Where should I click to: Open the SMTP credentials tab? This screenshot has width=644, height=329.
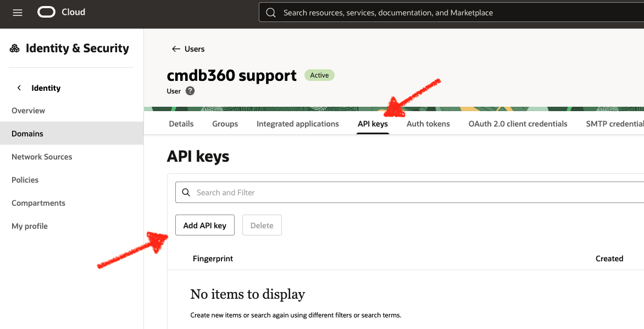[x=615, y=124]
